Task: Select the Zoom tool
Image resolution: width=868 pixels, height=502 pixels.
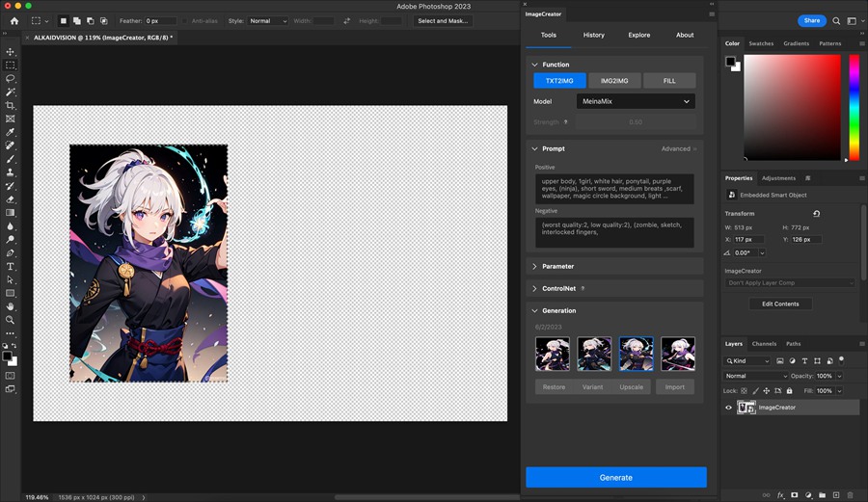Action: pyautogui.click(x=10, y=320)
